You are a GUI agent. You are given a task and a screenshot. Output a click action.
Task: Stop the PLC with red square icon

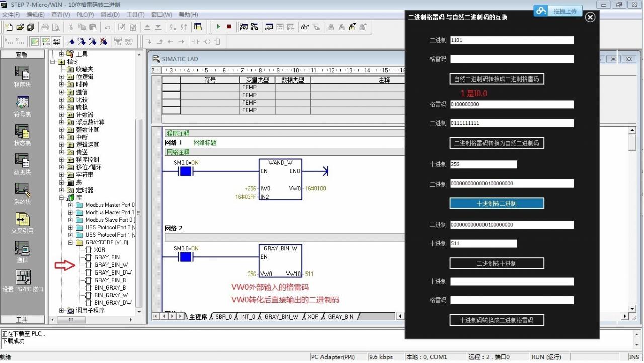coord(229,27)
